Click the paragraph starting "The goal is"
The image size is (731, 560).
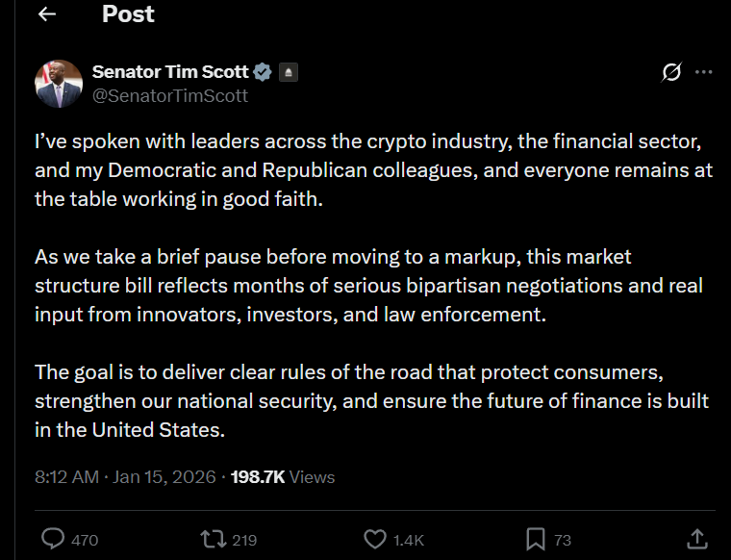coord(370,400)
